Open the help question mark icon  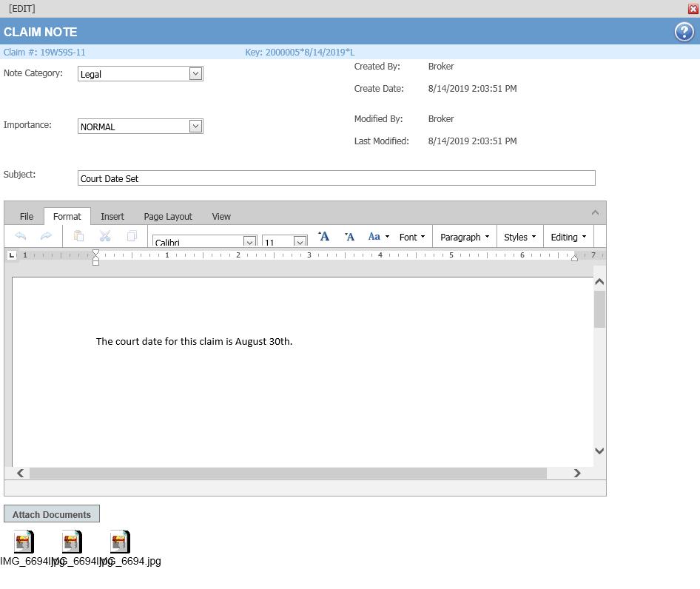[x=684, y=32]
